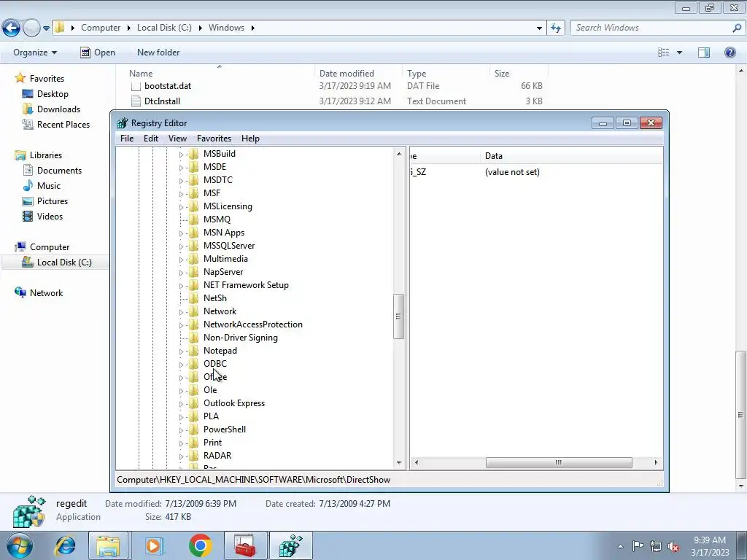Select the Ole key folder icon
Image resolution: width=747 pixels, height=560 pixels.
[193, 390]
